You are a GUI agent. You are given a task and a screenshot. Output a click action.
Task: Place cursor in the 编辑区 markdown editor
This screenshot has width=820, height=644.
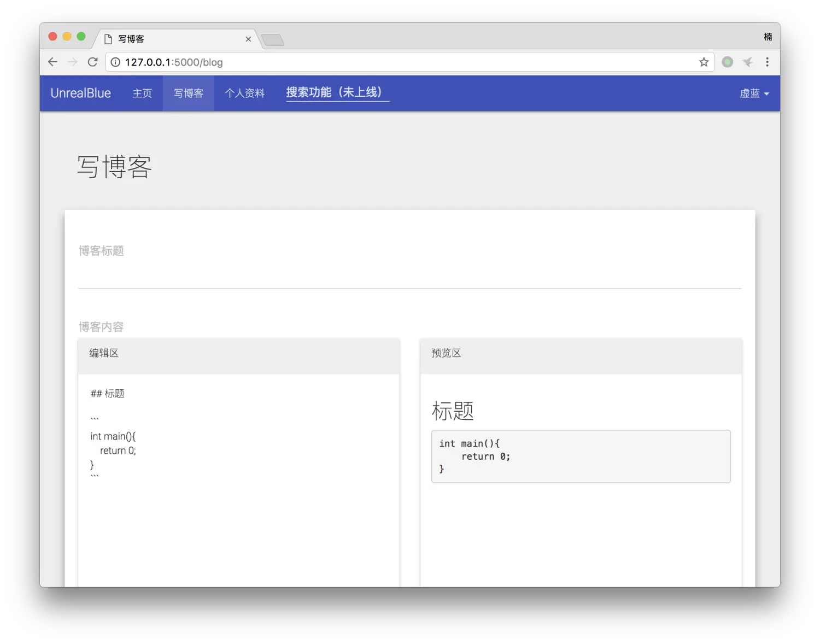(x=239, y=481)
